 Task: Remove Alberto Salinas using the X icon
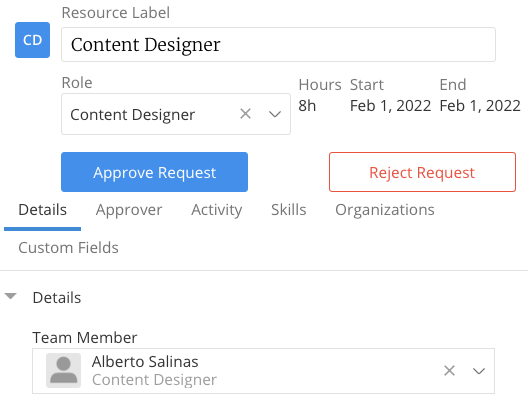point(449,370)
